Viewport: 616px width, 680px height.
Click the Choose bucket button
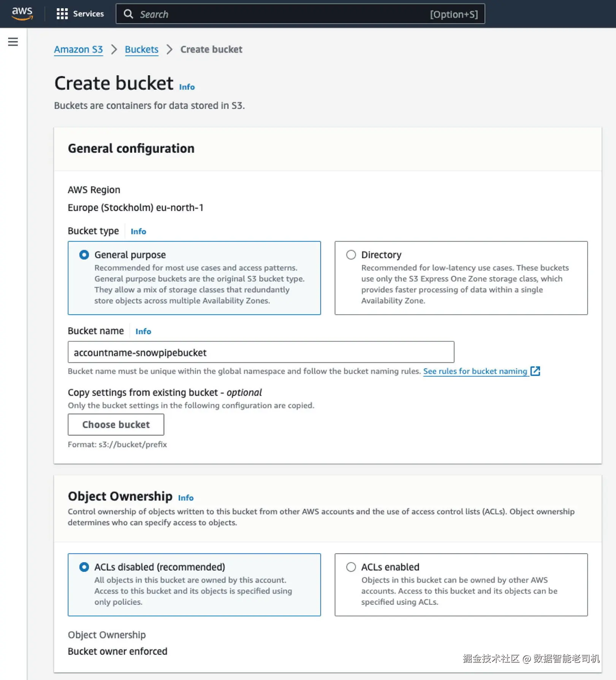click(116, 424)
